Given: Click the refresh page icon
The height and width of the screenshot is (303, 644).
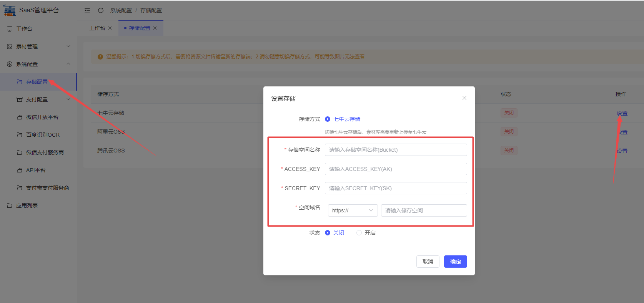Looking at the screenshot, I should (101, 10).
